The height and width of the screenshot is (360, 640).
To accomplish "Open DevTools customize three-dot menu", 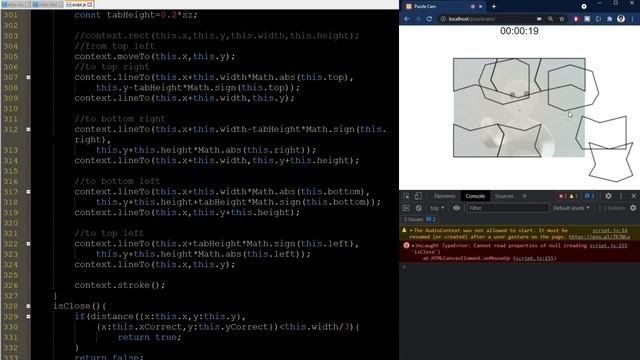I will (621, 196).
